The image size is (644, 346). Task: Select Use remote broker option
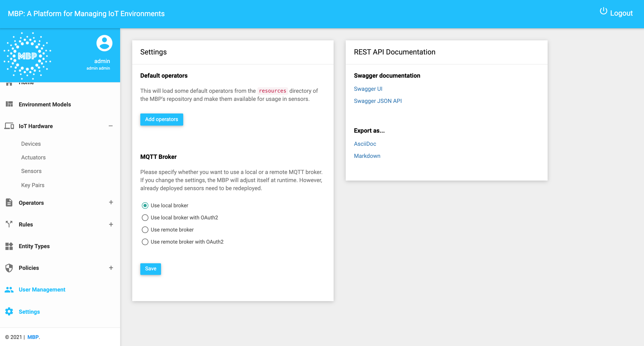click(x=145, y=230)
